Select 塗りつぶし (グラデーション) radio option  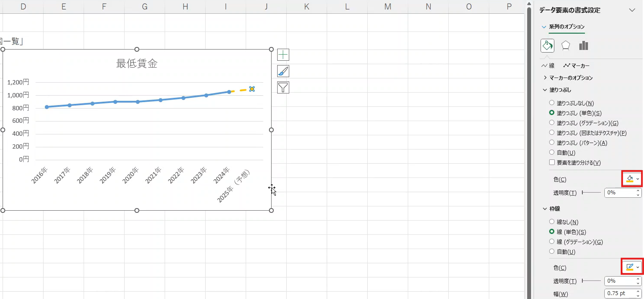(x=552, y=123)
